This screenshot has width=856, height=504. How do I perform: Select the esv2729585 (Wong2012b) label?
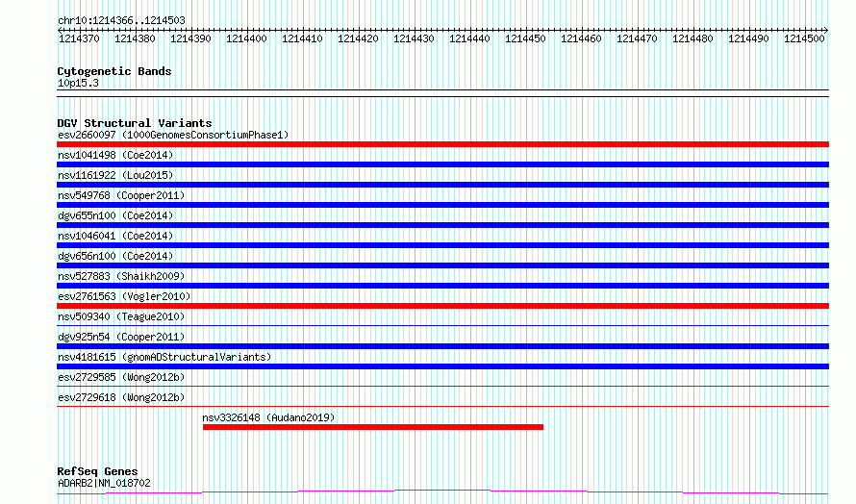pos(121,377)
